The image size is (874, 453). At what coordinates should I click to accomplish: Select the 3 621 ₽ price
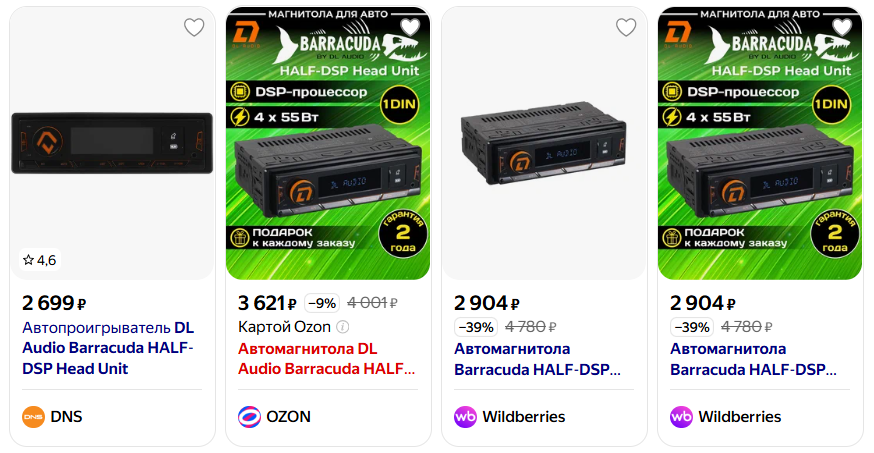click(267, 303)
